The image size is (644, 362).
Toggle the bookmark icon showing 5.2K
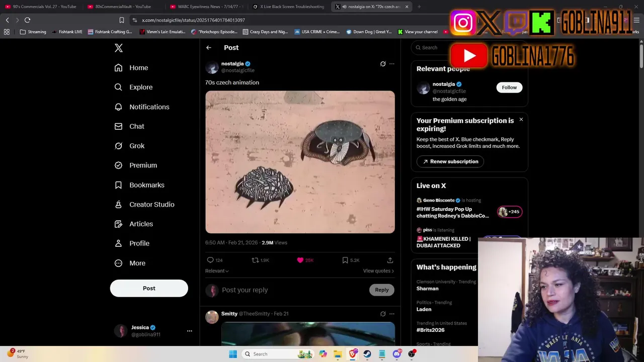click(x=345, y=260)
